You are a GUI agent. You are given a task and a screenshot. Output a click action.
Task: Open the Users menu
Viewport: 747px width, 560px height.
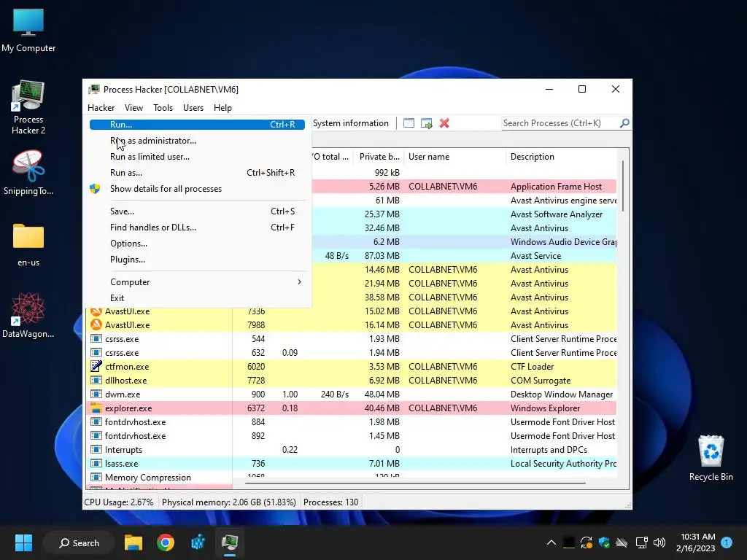193,108
